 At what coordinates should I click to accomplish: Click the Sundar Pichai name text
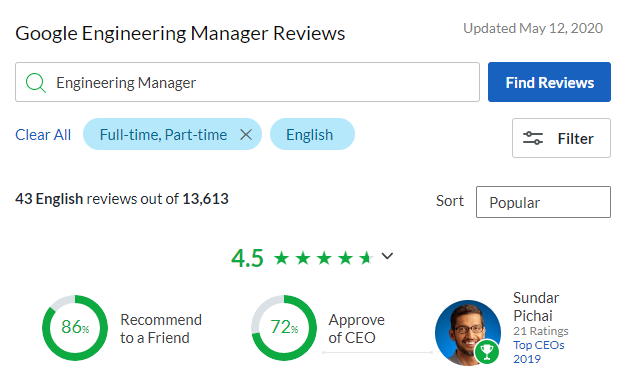coord(536,307)
